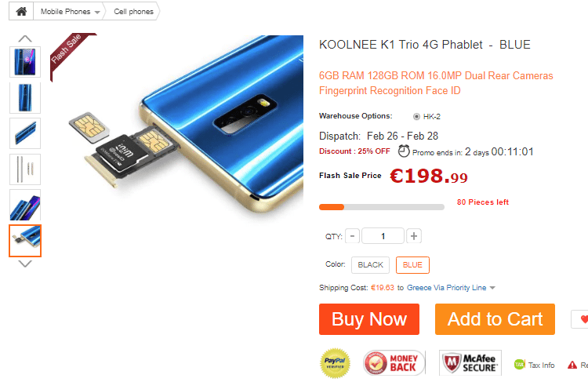Click the pieces left progress bar
The width and height of the screenshot is (588, 382).
point(382,207)
